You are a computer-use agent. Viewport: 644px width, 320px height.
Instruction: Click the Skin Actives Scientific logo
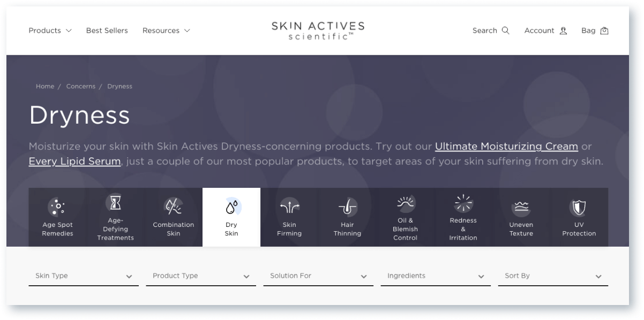point(318,31)
